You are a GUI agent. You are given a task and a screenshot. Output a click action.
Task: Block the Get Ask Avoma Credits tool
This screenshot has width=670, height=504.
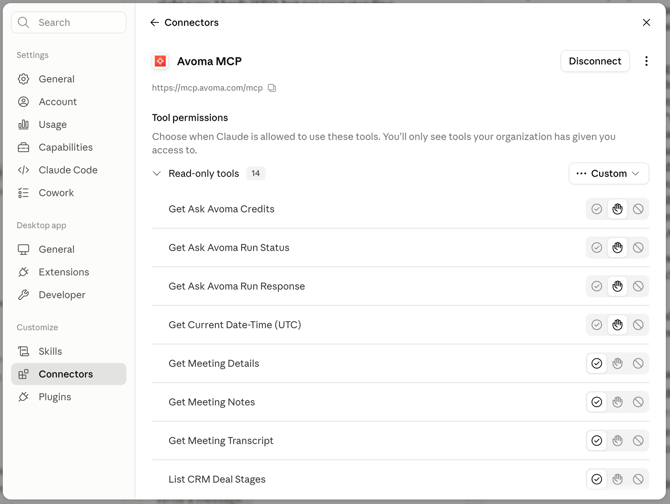tap(638, 209)
